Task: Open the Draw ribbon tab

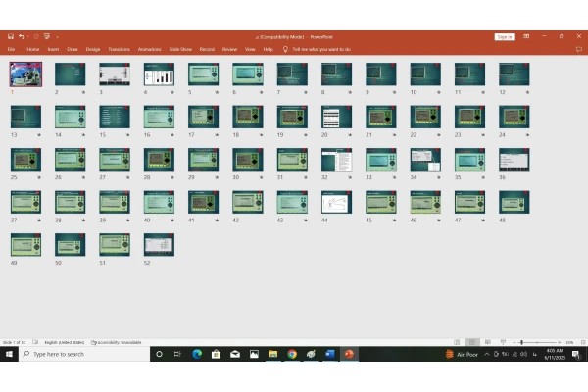Action: click(73, 49)
